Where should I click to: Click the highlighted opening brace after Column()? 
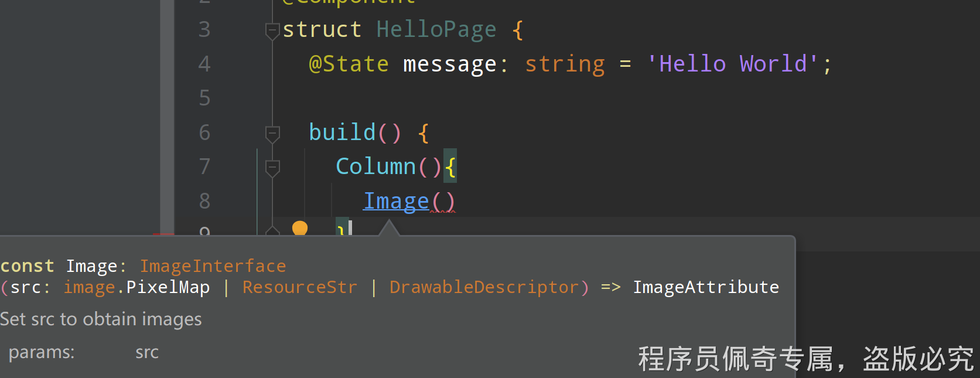pyautogui.click(x=450, y=167)
